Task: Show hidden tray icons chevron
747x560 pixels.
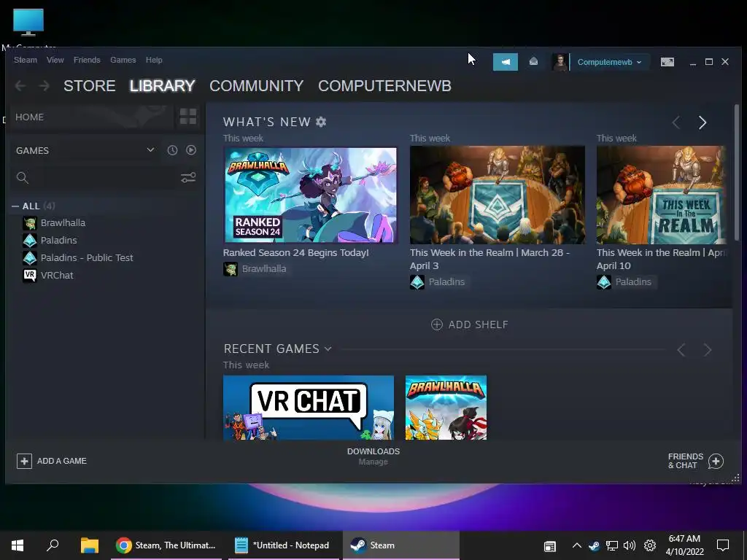Action: pyautogui.click(x=576, y=545)
